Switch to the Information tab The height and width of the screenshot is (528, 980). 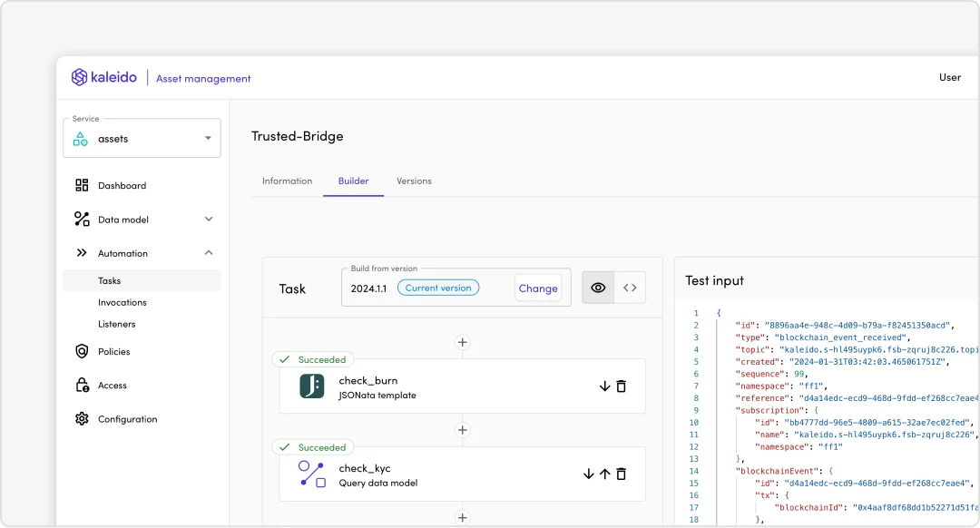287,181
